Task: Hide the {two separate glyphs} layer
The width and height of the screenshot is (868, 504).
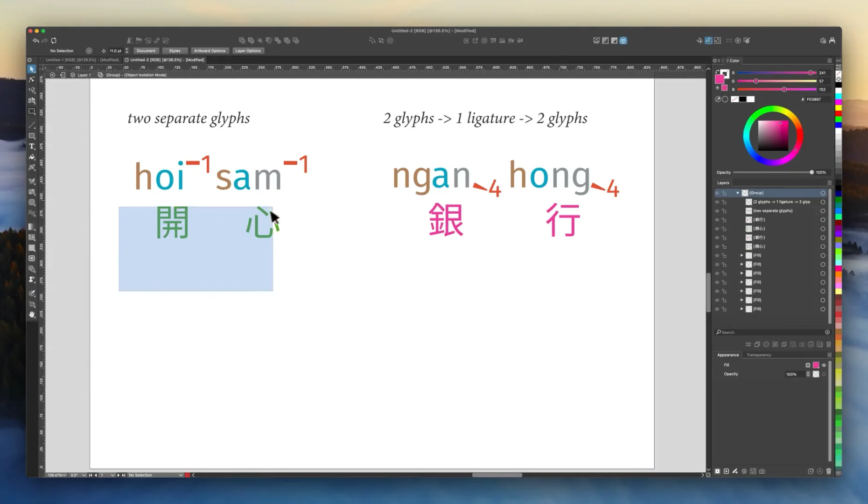Action: click(x=717, y=211)
